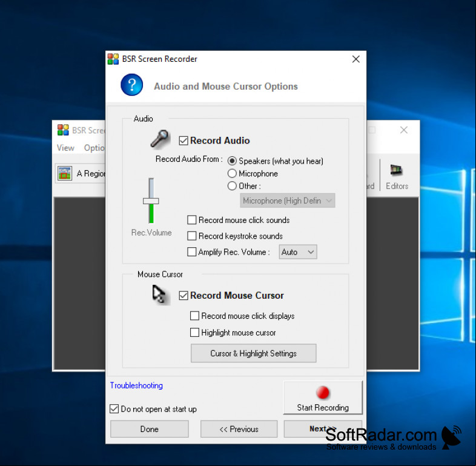Click the app logo in background BSR window
Screen dimensions: 476x466
[63, 130]
